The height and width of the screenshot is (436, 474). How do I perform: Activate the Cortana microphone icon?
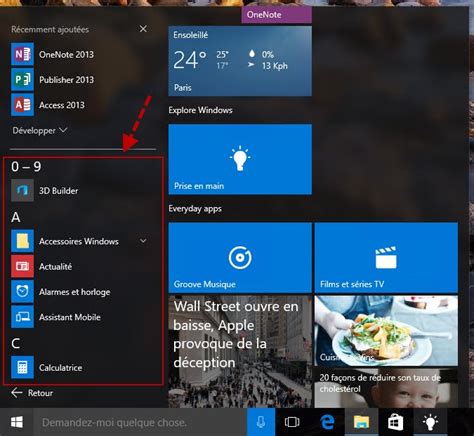(x=261, y=422)
